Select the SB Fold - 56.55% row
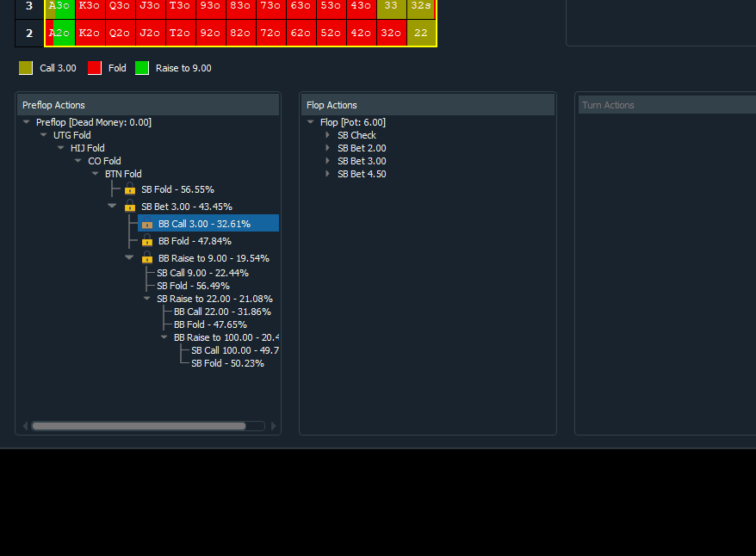The image size is (756, 556). click(x=177, y=189)
